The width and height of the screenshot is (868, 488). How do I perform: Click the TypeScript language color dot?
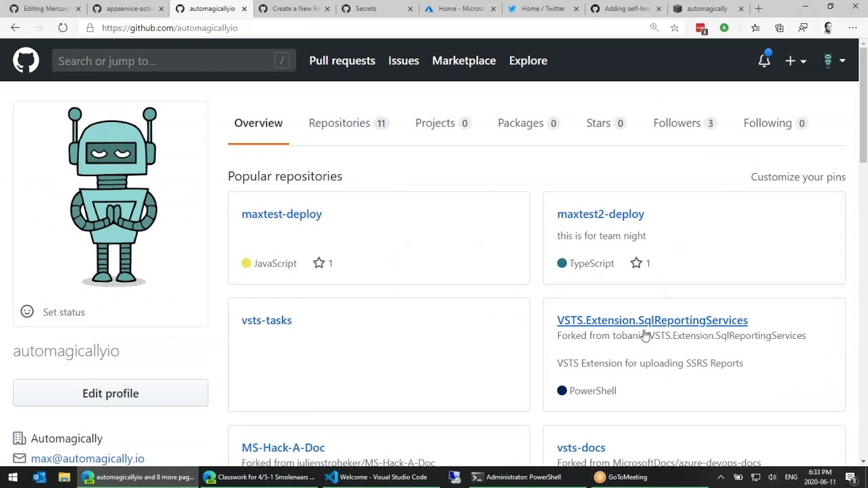pyautogui.click(x=561, y=263)
